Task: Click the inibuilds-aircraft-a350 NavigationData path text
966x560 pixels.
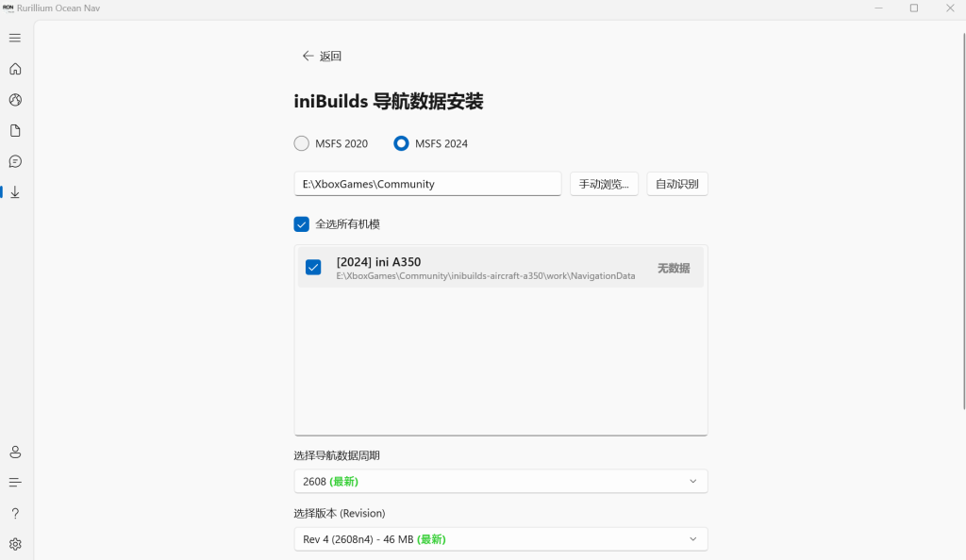Action: 486,275
